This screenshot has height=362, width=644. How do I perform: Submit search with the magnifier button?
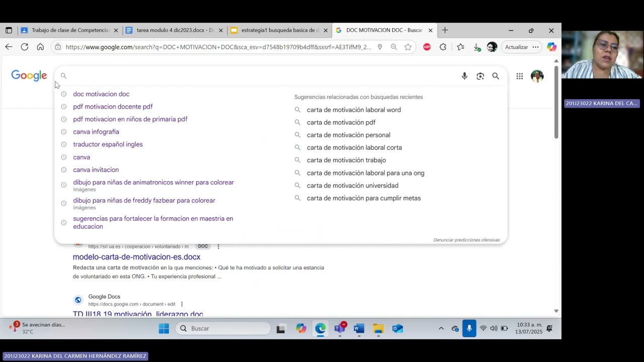(x=496, y=76)
